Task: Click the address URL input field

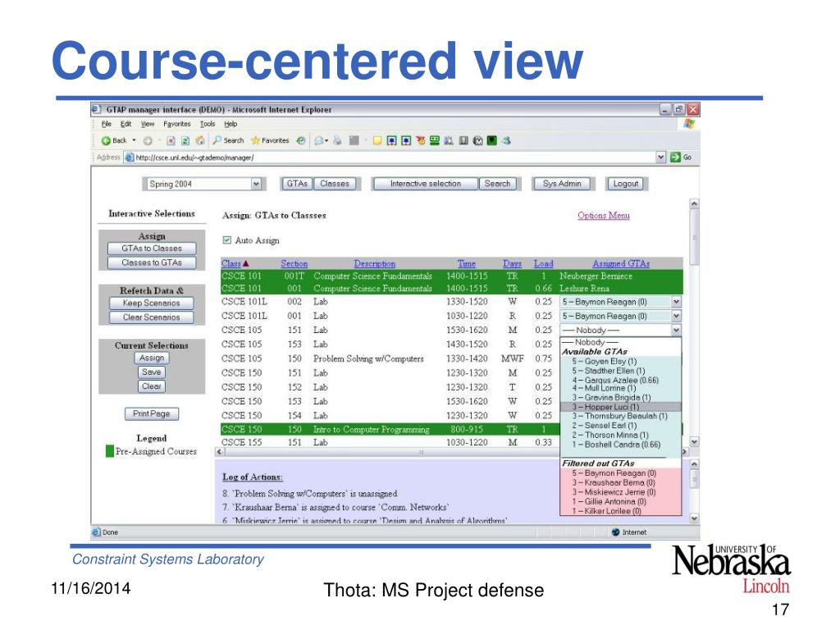Action: [x=394, y=157]
